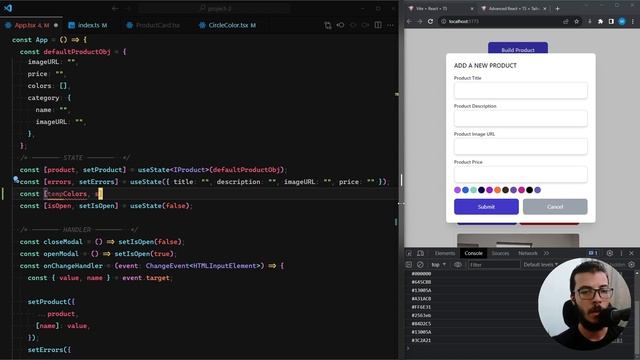Open the Default levels dropdown
The image size is (640, 360).
coord(540,265)
